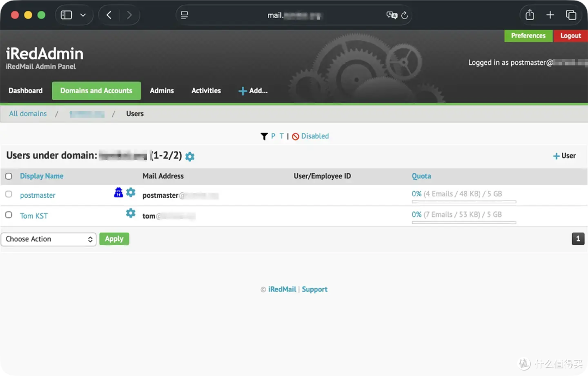Click the postmaster@ mail address cell
This screenshot has width=588, height=376.
[x=180, y=195]
